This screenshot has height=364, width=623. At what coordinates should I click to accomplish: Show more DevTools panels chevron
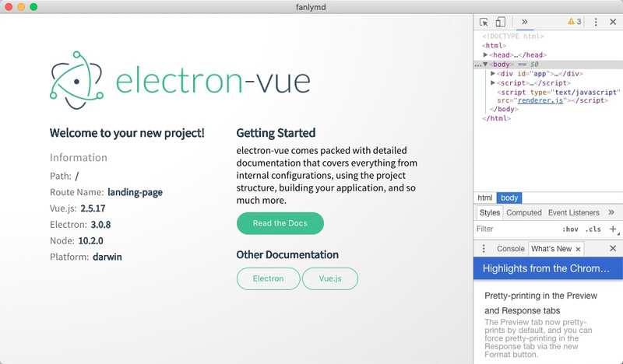(x=524, y=23)
